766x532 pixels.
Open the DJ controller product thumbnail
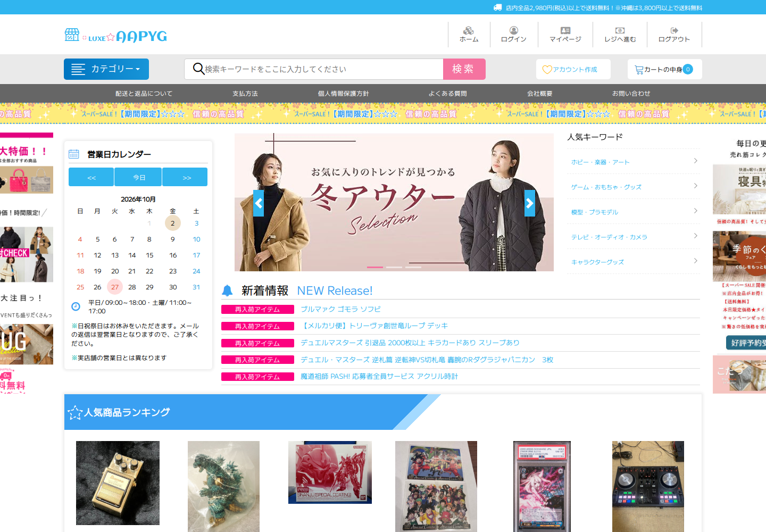click(648, 486)
